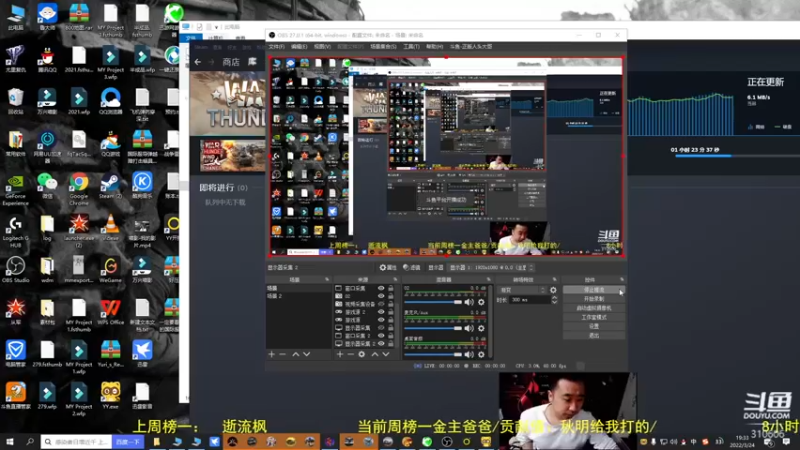Open the YY.exe desktop icon

(110, 396)
